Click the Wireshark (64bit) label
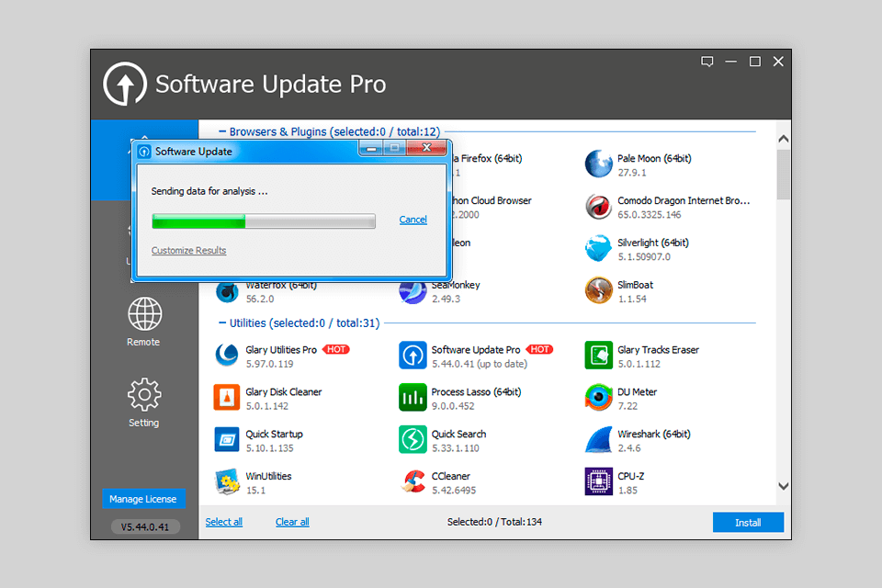The height and width of the screenshot is (588, 882). 654,435
